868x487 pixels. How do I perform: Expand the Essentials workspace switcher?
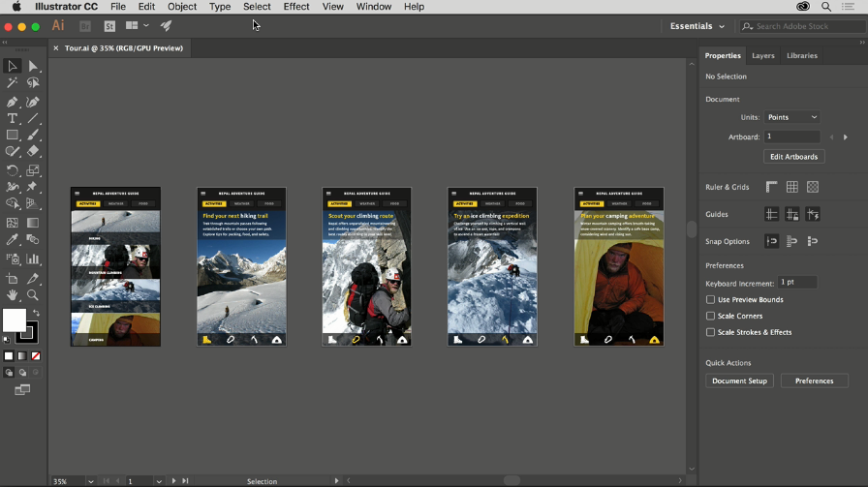pyautogui.click(x=697, y=26)
